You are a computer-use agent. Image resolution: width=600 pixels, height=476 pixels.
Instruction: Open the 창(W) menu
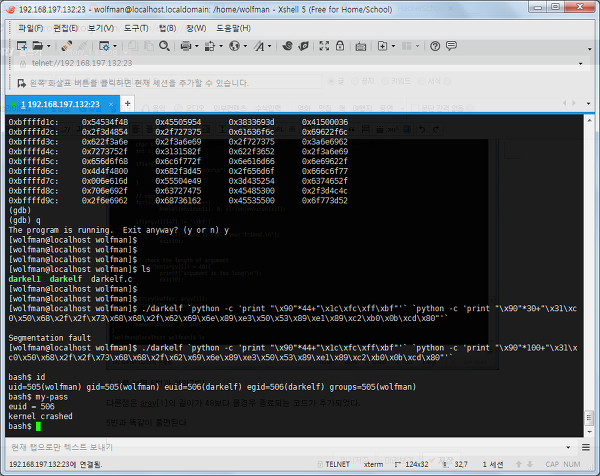(x=196, y=28)
